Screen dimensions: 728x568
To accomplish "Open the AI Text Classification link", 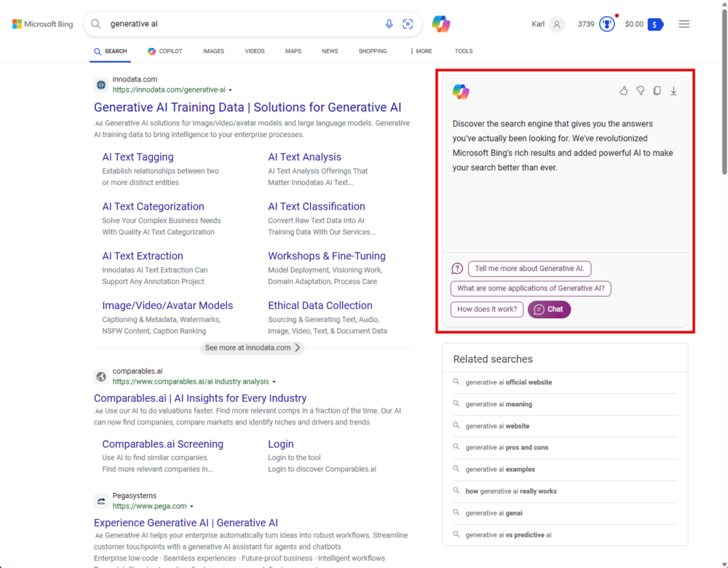I will 317,206.
